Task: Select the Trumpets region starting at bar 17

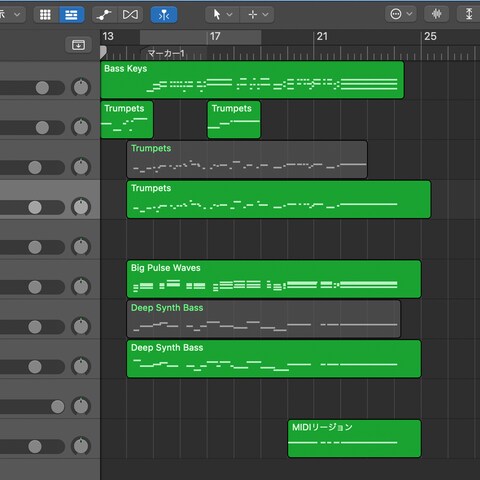Action: click(234, 120)
